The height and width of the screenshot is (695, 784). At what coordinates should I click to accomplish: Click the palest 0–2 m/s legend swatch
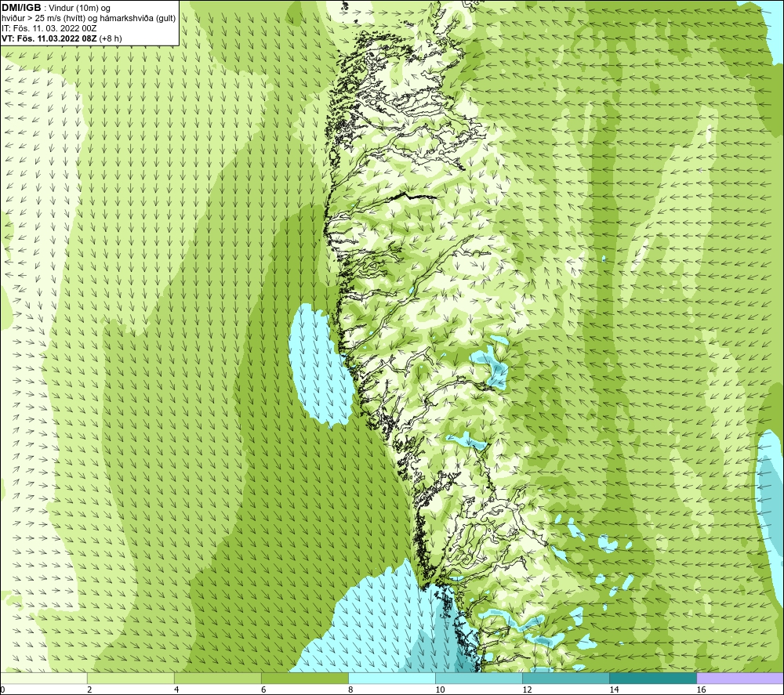click(x=44, y=678)
